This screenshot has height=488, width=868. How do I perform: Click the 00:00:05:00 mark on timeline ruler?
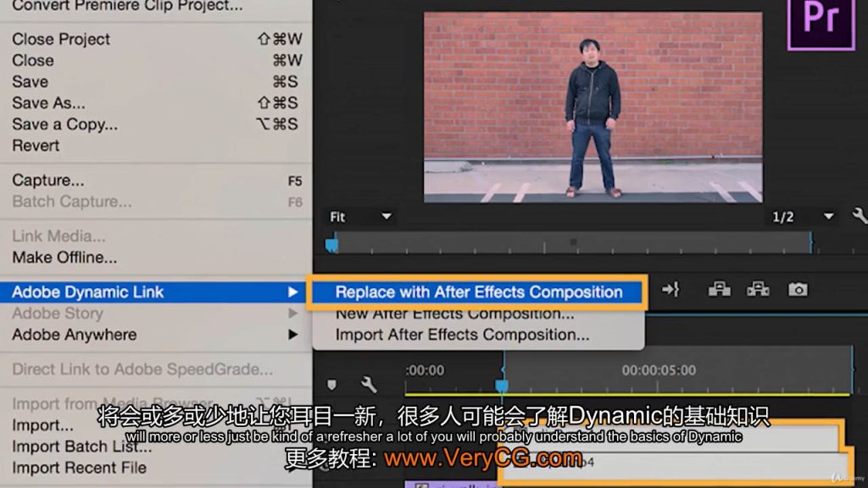[x=659, y=370]
